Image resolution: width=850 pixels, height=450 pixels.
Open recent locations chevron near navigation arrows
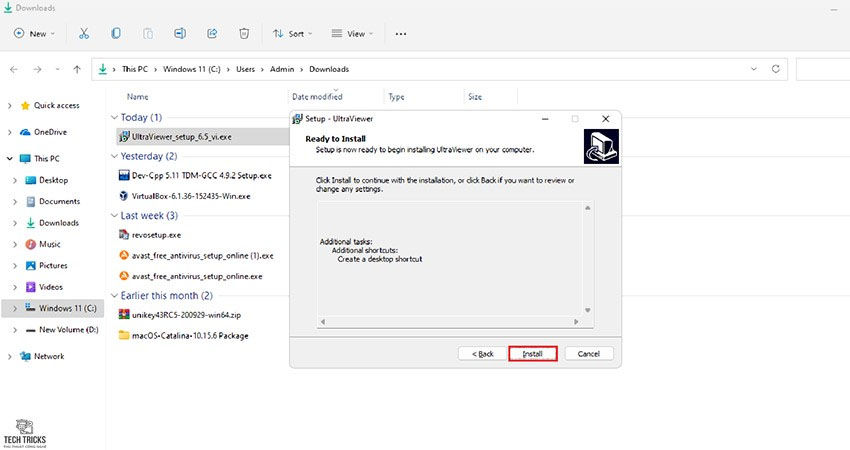(57, 69)
